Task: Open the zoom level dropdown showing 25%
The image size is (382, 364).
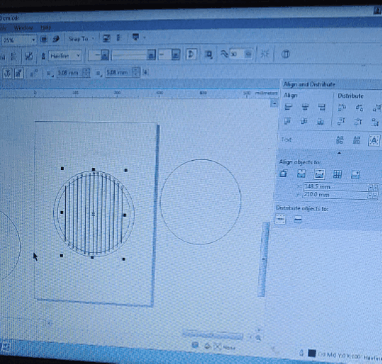Action: [33, 40]
